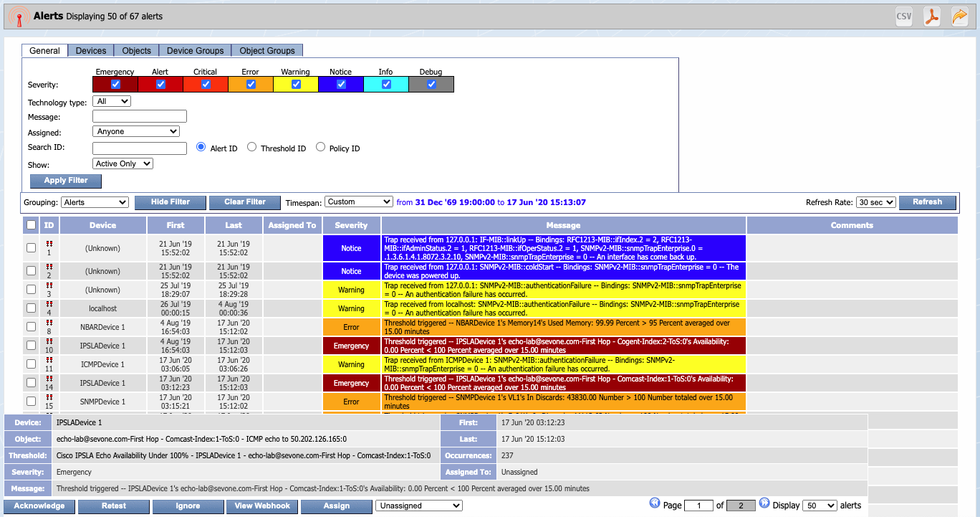Viewport: 980px width, 517px height.
Task: Sort by Device column header
Action: (x=103, y=225)
